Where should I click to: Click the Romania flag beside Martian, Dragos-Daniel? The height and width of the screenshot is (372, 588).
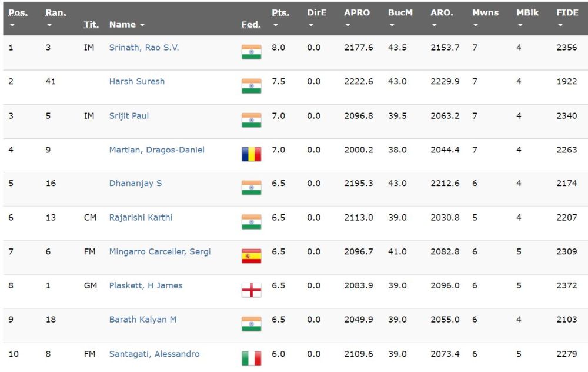(x=251, y=154)
